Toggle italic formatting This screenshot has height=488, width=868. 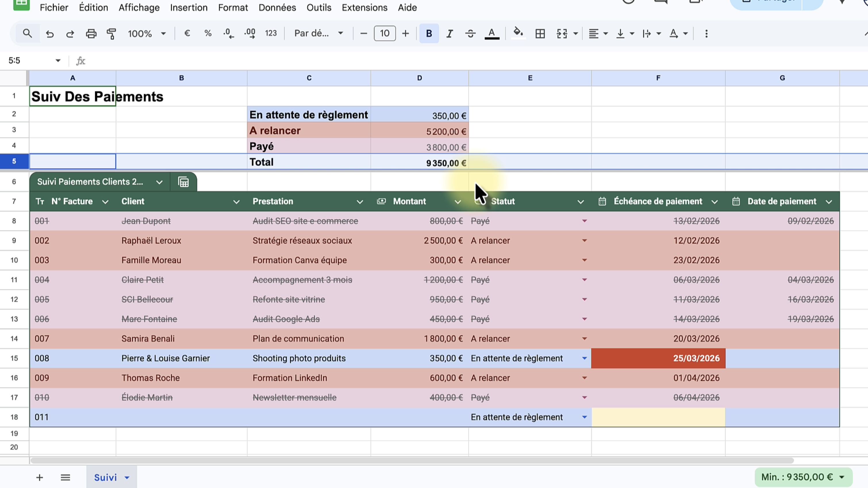point(449,34)
